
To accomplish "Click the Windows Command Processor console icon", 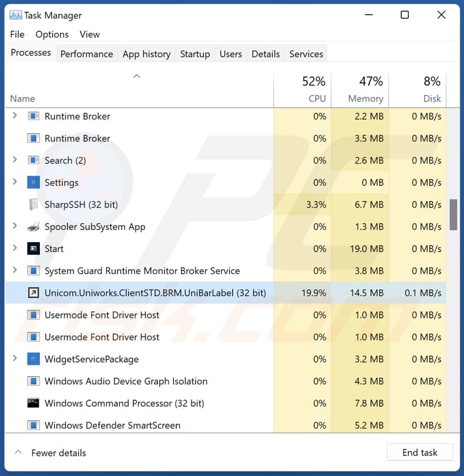I will pyautogui.click(x=33, y=403).
